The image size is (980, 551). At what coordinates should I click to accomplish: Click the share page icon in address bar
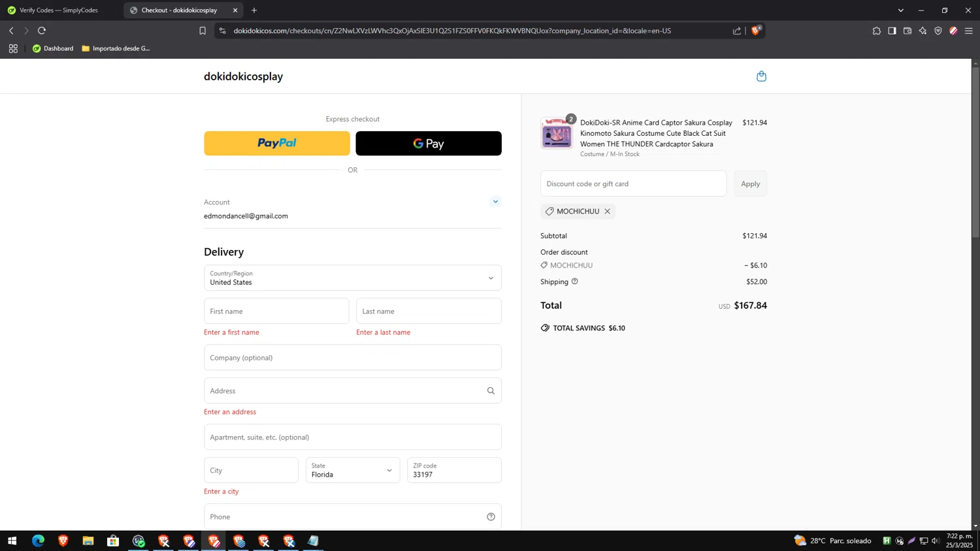737,31
